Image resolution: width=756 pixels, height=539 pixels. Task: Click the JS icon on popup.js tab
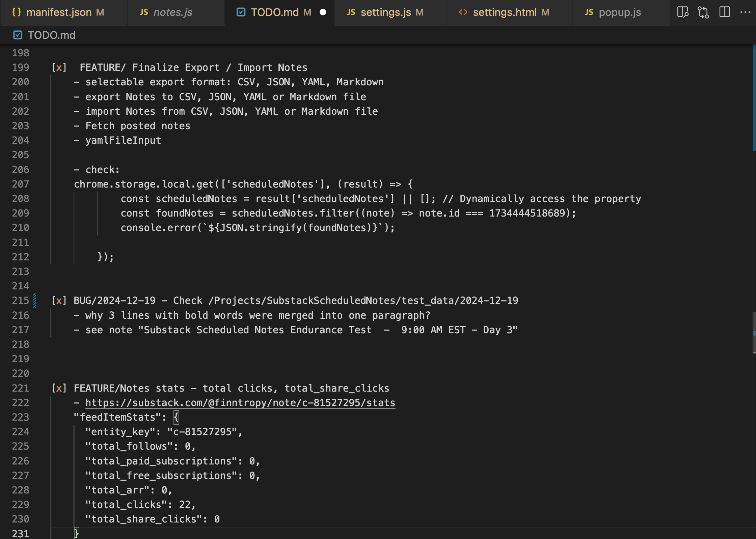coord(589,12)
